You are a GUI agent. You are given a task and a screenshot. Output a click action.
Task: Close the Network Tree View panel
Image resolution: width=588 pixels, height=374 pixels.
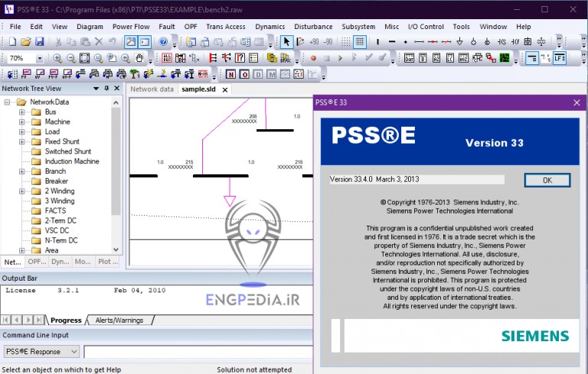117,89
